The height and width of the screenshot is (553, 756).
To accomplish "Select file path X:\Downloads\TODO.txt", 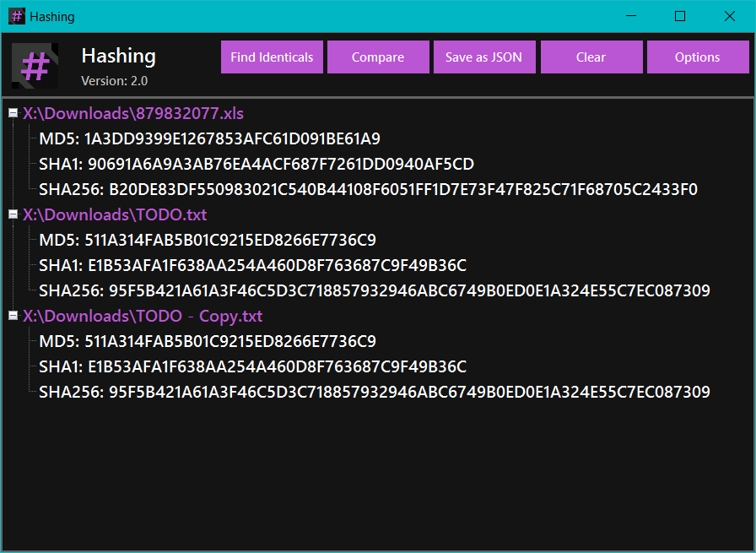I will point(115,214).
